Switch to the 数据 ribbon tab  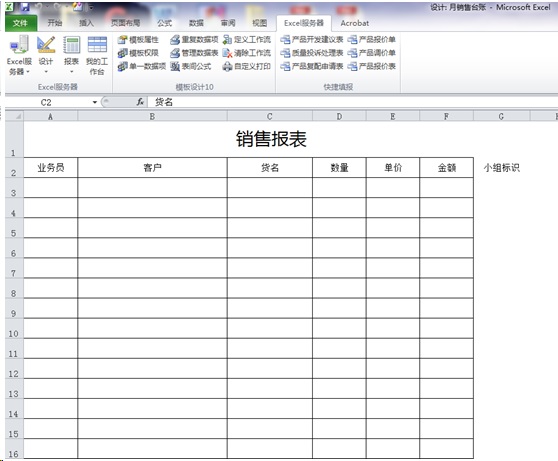(x=196, y=23)
